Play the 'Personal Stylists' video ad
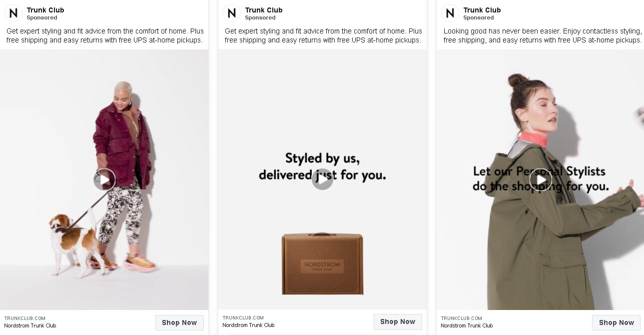Screen dimensions: 644x335 541,179
